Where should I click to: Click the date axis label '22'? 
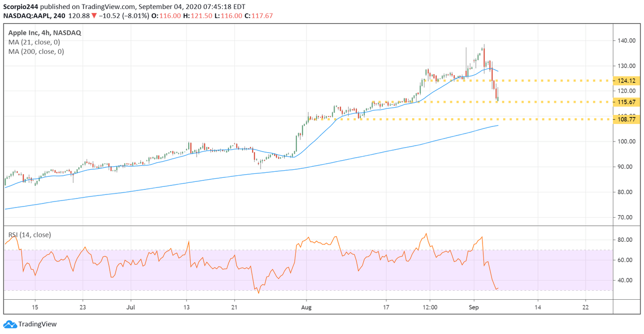[x=586, y=306]
